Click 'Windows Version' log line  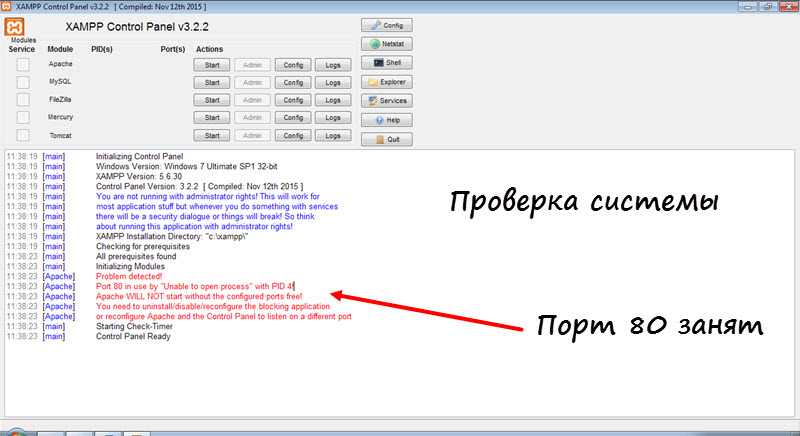click(x=187, y=166)
